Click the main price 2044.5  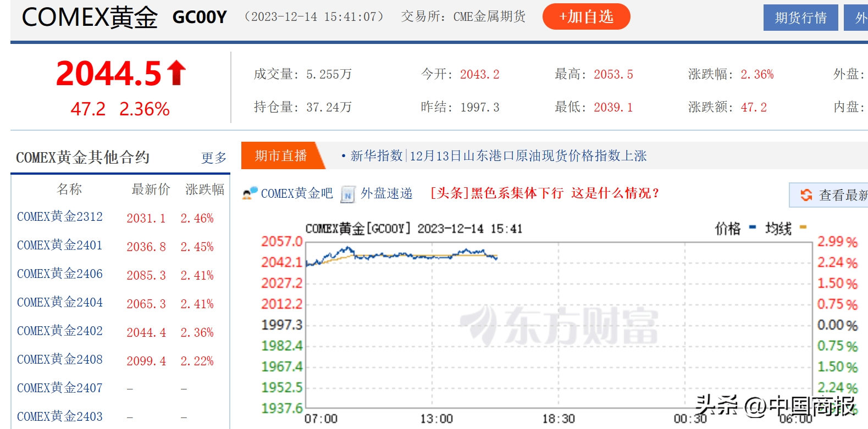(109, 74)
